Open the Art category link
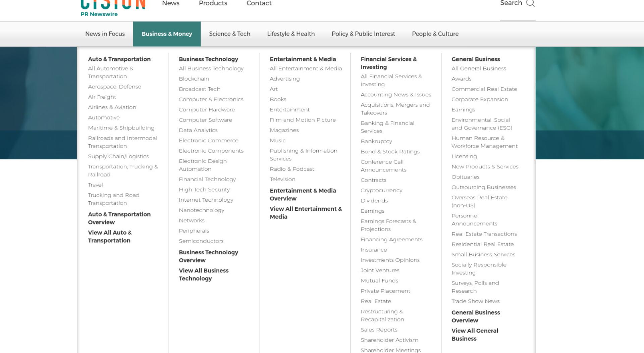Screen dimensions: 644x353 tap(274, 89)
